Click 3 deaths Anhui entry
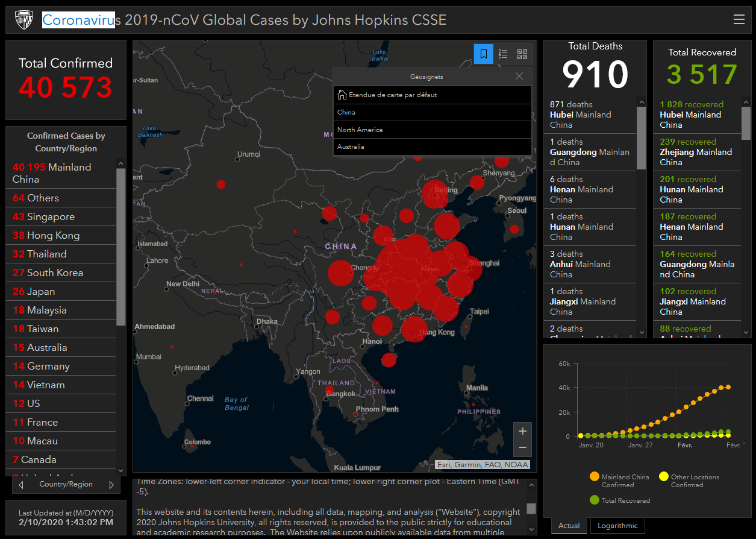 [590, 264]
